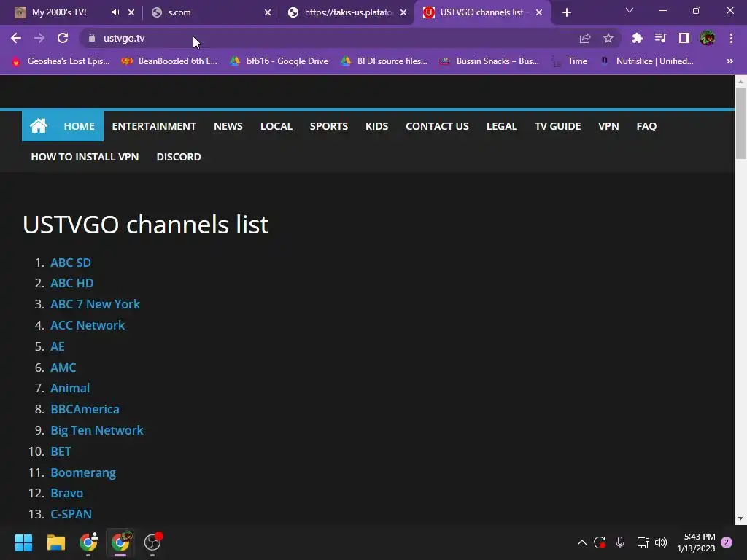Open the ABC HD channel link
Image resolution: width=747 pixels, height=560 pixels.
tap(72, 283)
